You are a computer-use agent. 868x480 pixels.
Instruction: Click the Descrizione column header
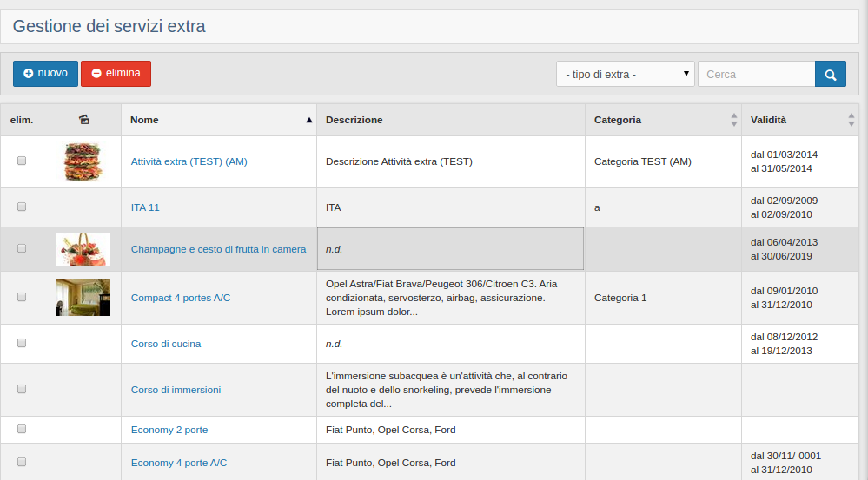354,120
